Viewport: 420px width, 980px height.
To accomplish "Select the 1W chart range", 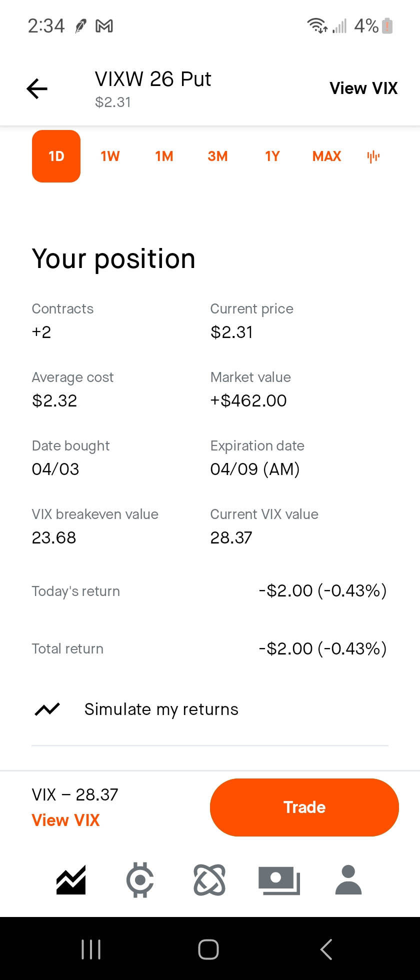I will click(x=110, y=156).
